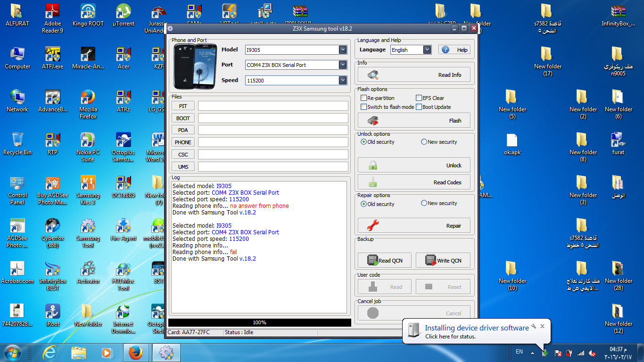Click the Help button
The width and height of the screenshot is (644, 362).
coord(454,49)
